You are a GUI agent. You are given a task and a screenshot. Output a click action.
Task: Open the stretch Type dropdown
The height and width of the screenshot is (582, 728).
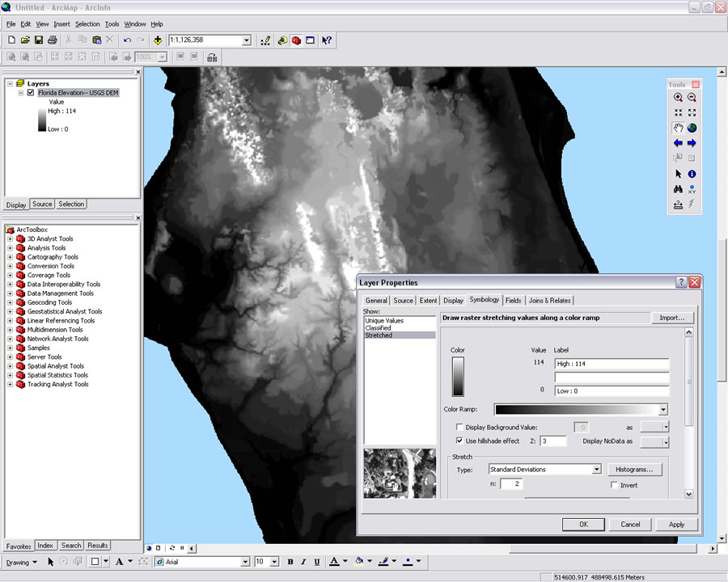596,470
